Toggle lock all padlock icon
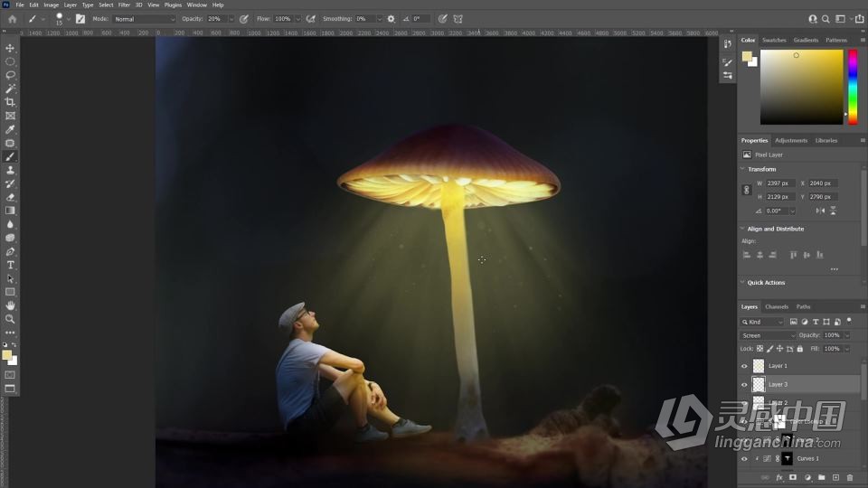The height and width of the screenshot is (488, 868). (x=799, y=349)
